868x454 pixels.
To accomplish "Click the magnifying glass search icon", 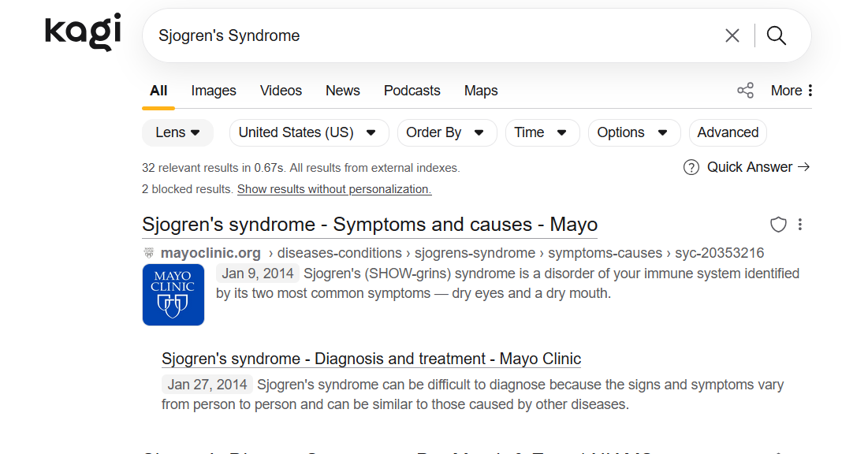I will pos(777,35).
